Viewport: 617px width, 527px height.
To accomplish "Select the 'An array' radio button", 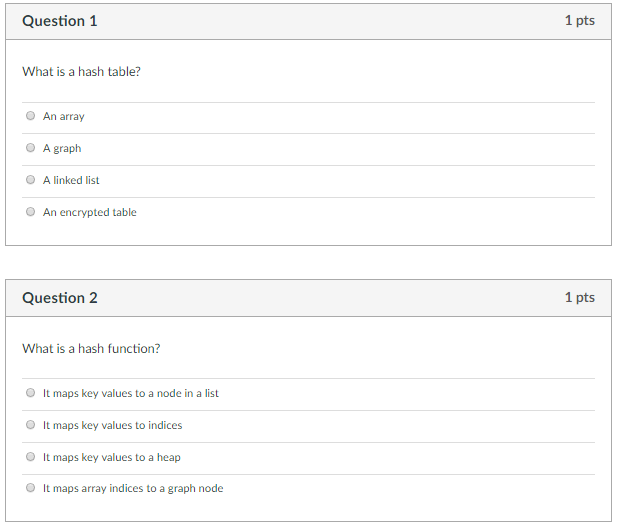I will pyautogui.click(x=30, y=116).
